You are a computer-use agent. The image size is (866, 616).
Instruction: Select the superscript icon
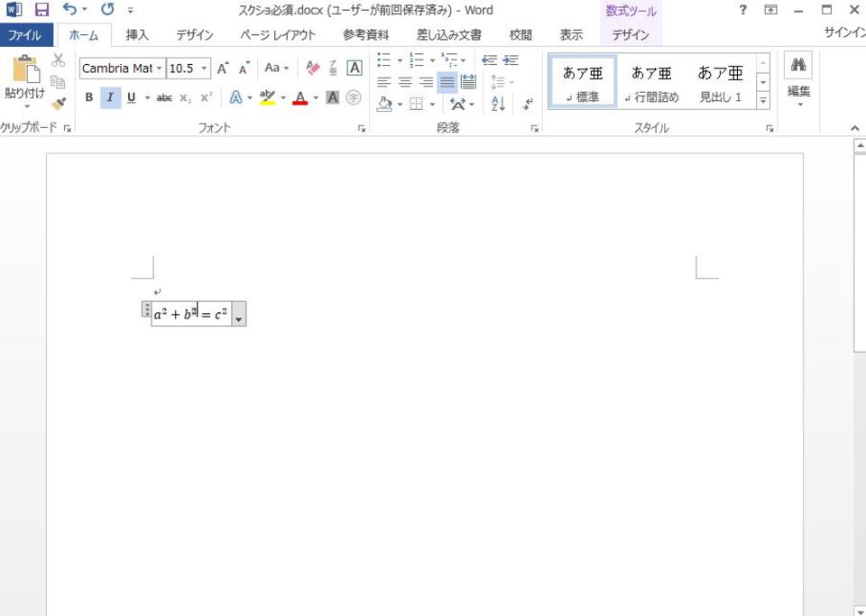pos(206,97)
